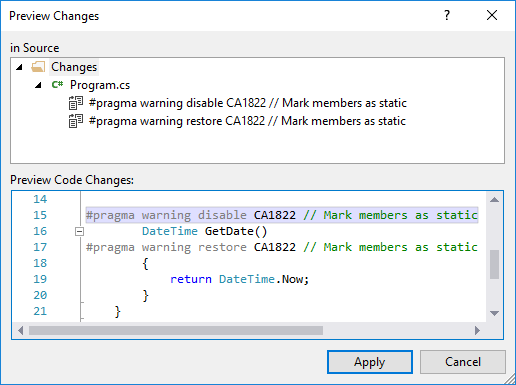516x385 pixels.
Task: Click the 'Preview Code Changes:' label
Action: (x=72, y=180)
